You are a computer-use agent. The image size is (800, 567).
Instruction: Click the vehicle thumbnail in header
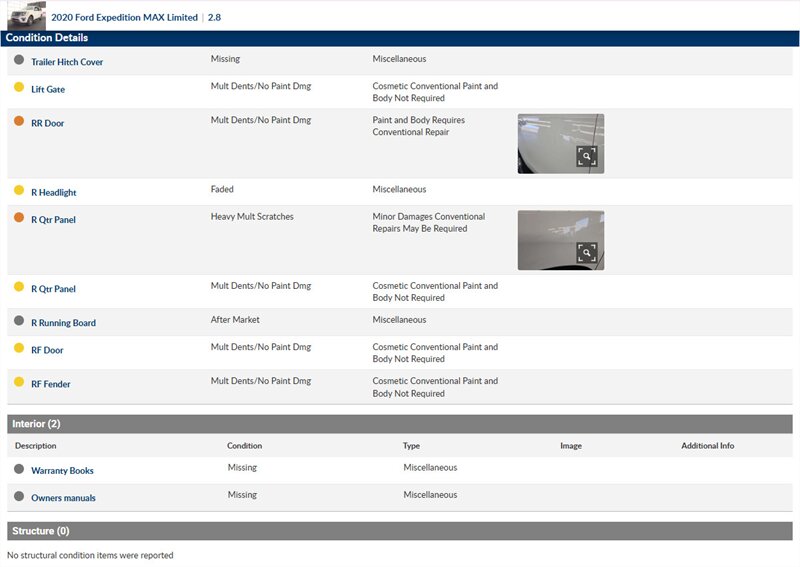26,15
